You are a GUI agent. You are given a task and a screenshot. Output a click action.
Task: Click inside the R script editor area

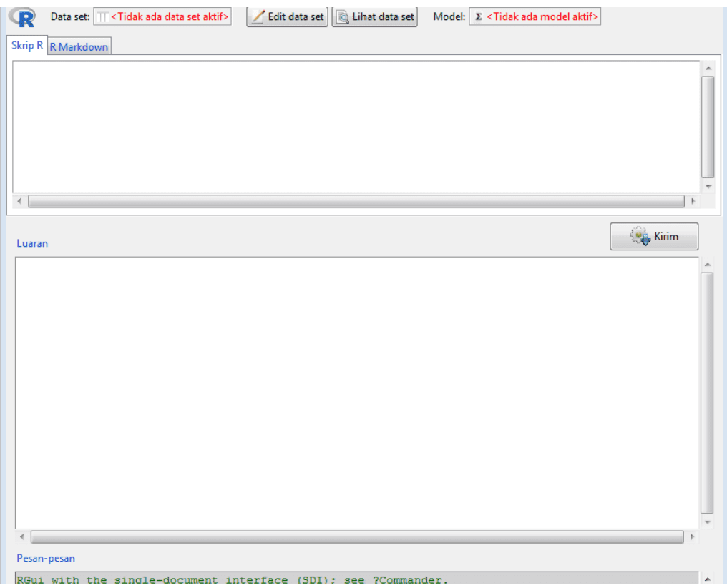coord(356,127)
